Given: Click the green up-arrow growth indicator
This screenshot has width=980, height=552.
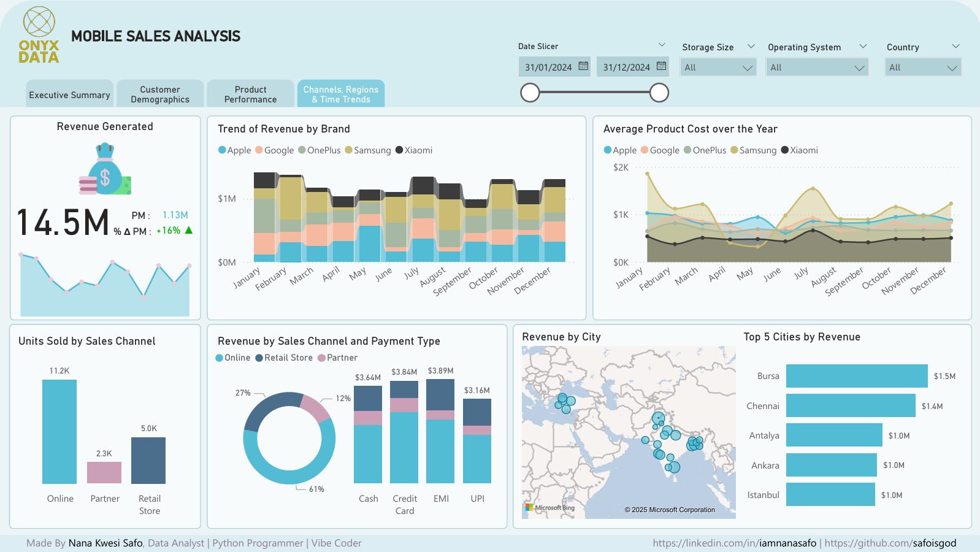Looking at the screenshot, I should (189, 231).
